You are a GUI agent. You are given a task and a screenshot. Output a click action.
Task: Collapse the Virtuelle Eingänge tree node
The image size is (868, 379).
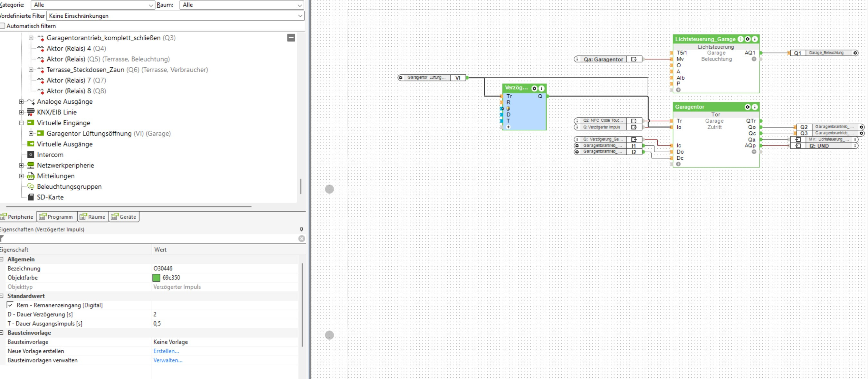(21, 123)
